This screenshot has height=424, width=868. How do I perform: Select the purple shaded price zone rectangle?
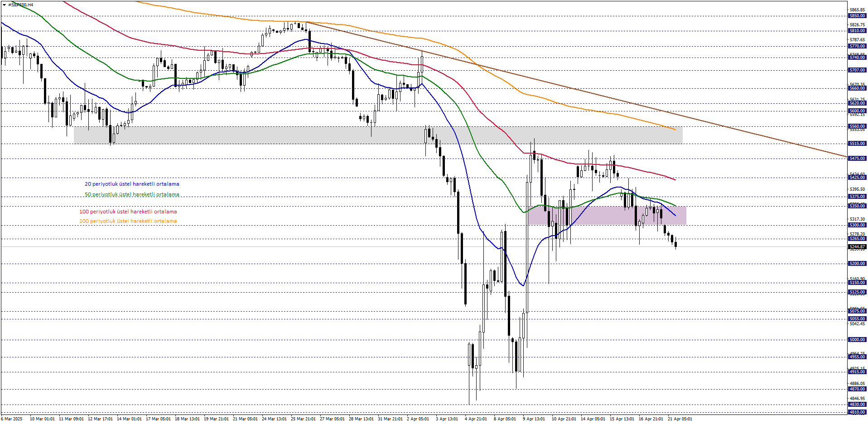point(607,216)
